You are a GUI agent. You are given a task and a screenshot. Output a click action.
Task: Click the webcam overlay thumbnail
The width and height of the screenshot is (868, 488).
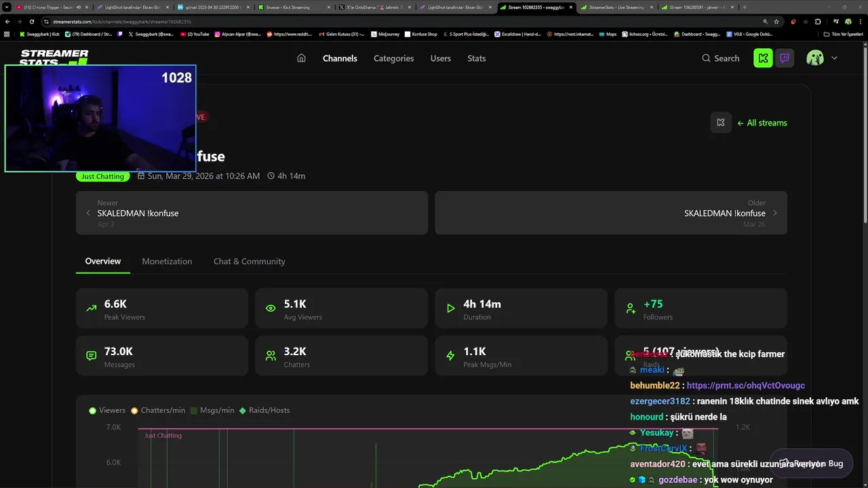coord(100,119)
